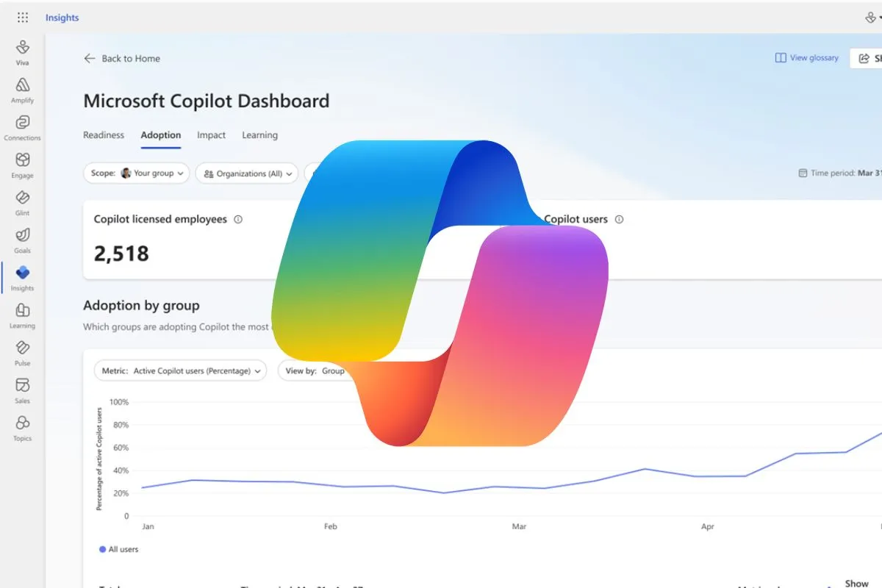Open the View glossary link
882x588 pixels.
click(x=806, y=57)
